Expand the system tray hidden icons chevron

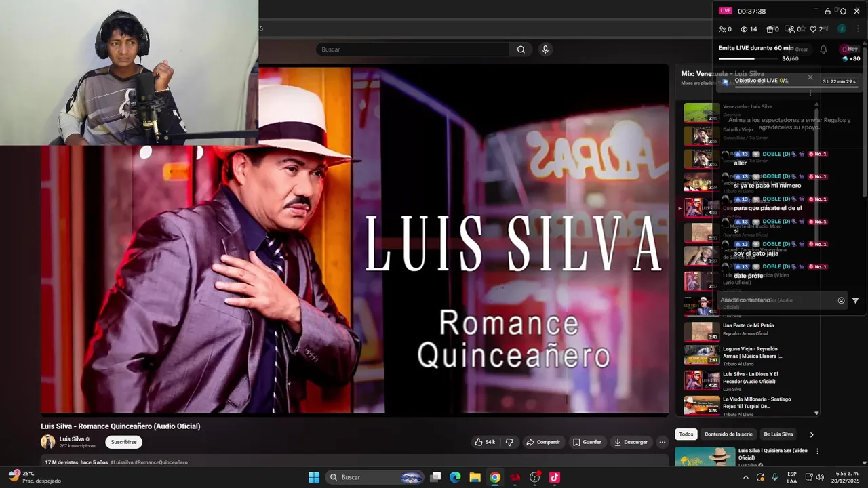pyautogui.click(x=746, y=477)
